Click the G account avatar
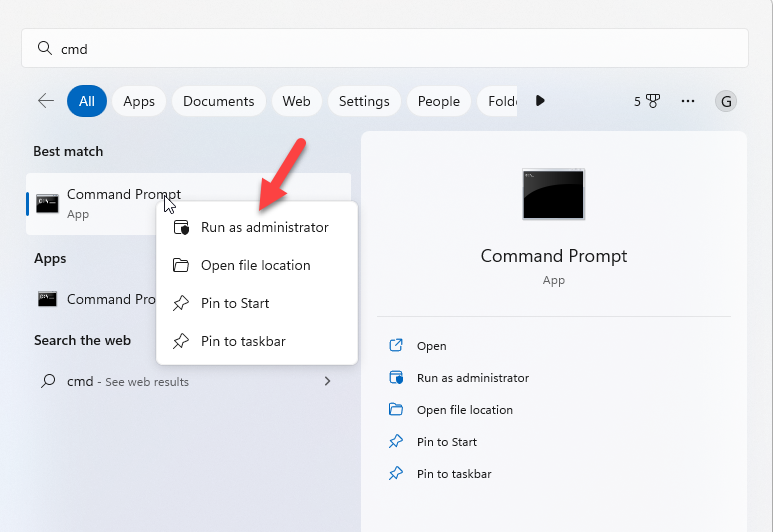The width and height of the screenshot is (773, 532). [x=726, y=102]
